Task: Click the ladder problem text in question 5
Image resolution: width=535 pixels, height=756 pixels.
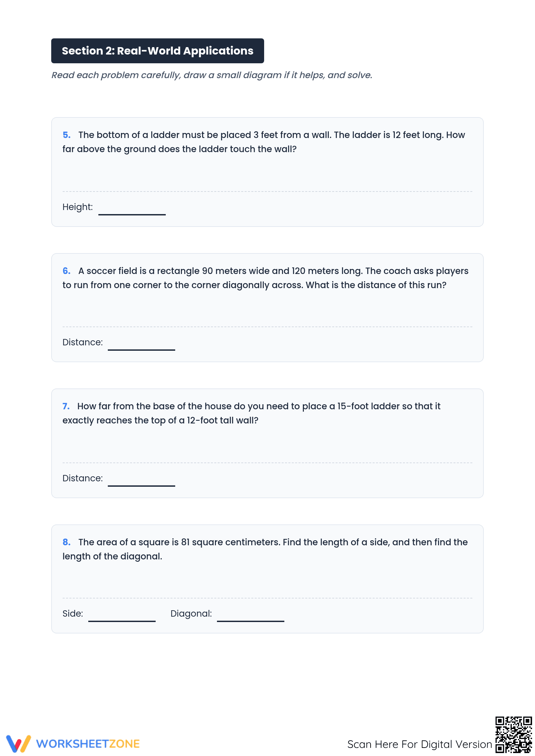Action: tap(264, 142)
